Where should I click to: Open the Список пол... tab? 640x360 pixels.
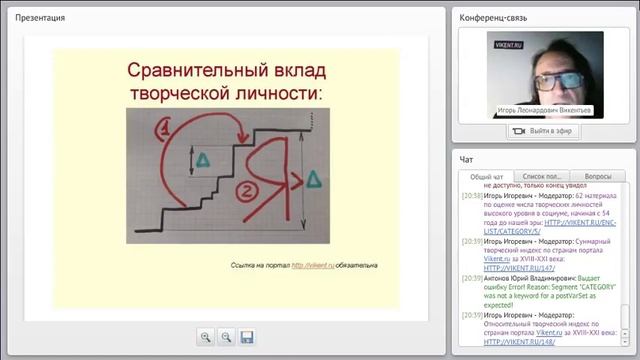click(542, 176)
